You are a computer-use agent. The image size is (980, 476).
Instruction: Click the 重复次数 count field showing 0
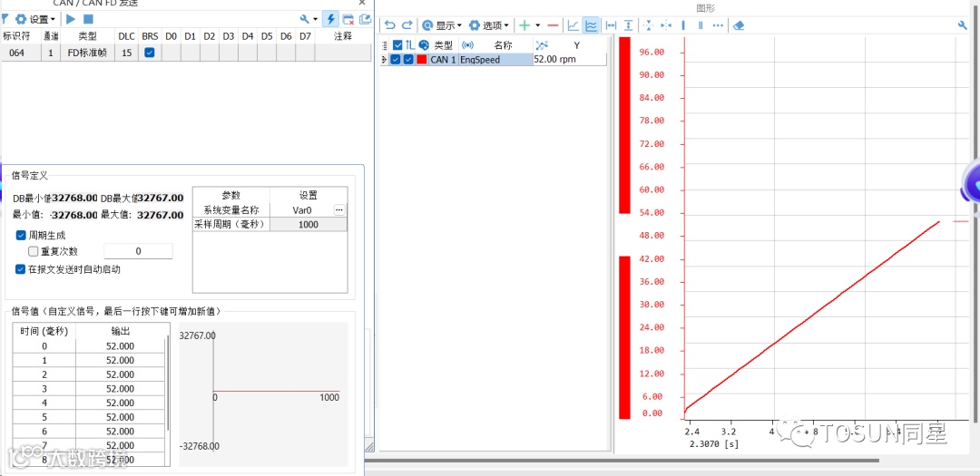point(138,251)
